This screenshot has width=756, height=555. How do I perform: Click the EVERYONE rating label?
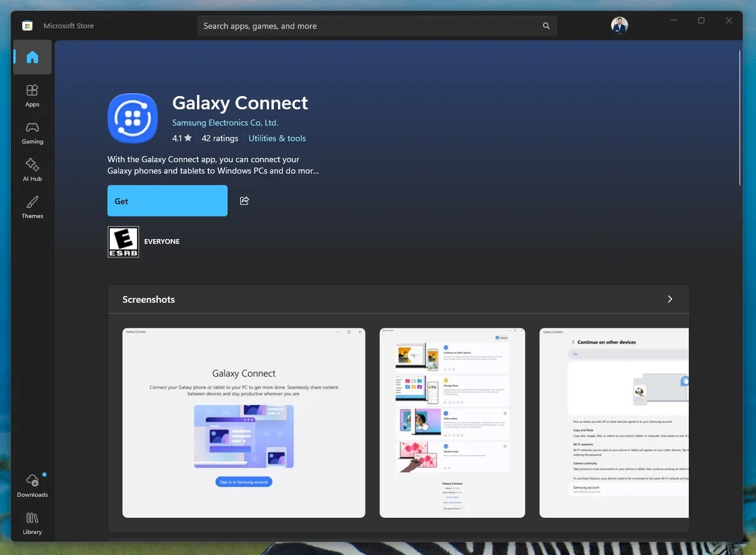pos(162,241)
